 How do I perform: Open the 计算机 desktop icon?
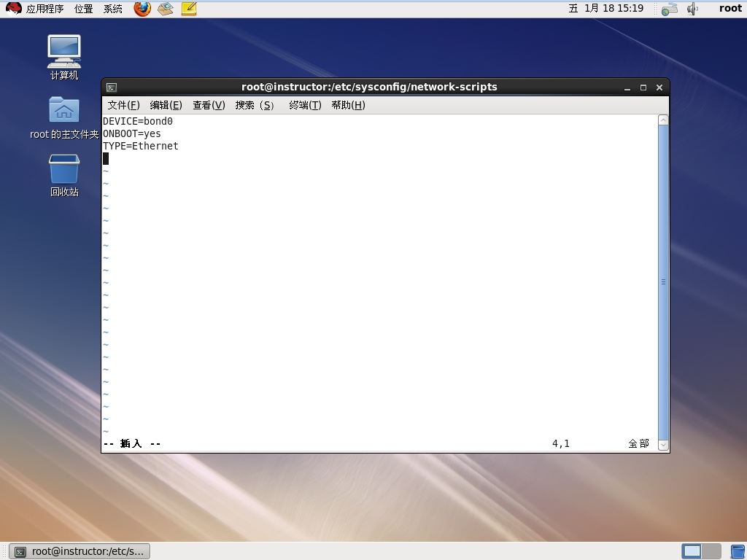tap(64, 57)
